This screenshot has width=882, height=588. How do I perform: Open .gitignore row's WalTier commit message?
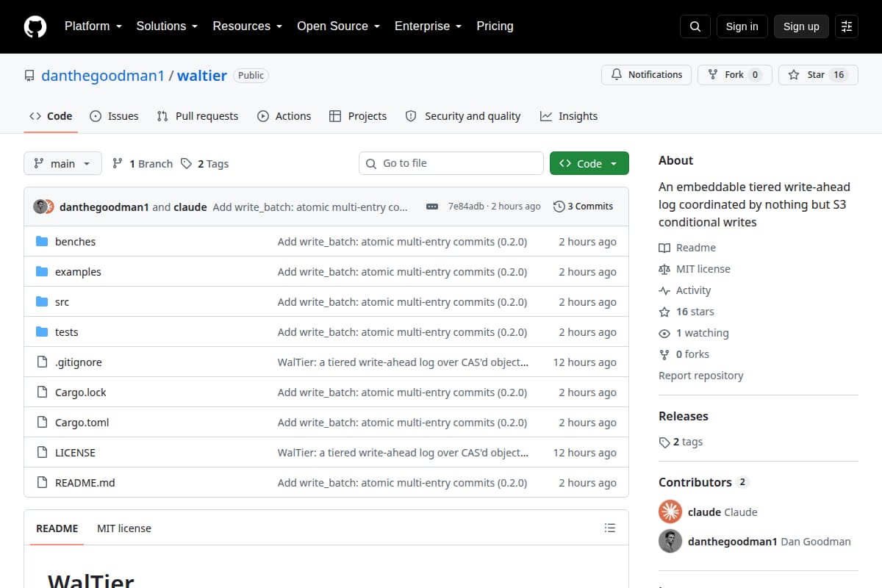(x=404, y=362)
